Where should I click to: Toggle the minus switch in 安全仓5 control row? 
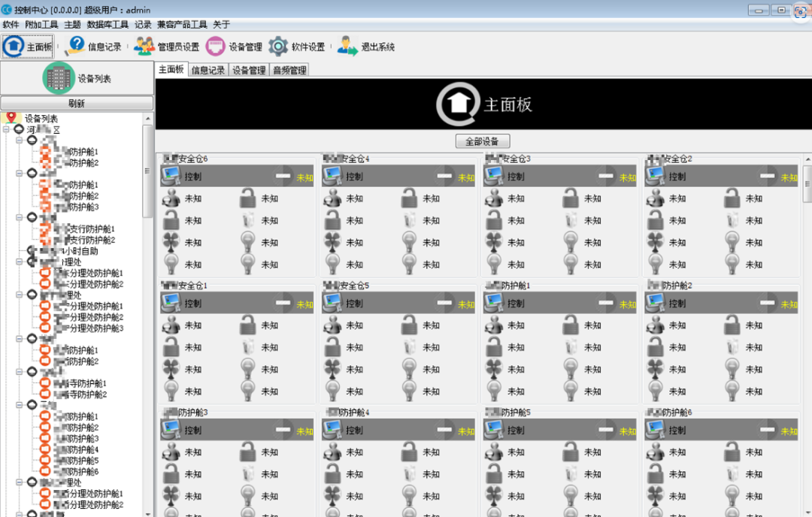click(x=444, y=303)
